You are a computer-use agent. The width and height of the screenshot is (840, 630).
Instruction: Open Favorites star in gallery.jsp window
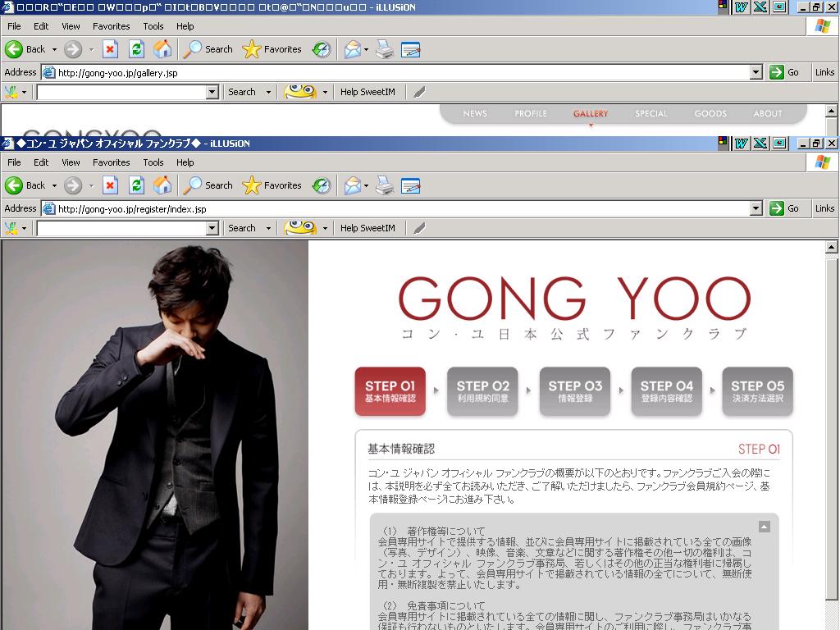point(272,49)
